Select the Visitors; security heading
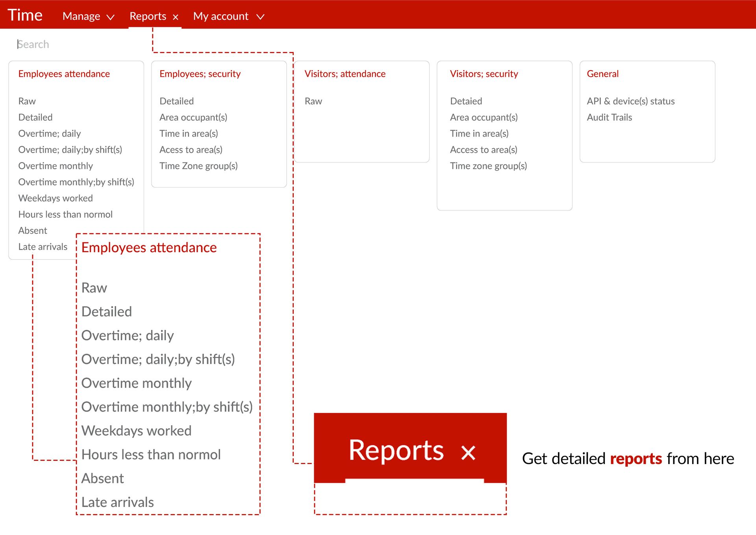The image size is (756, 535). (484, 74)
